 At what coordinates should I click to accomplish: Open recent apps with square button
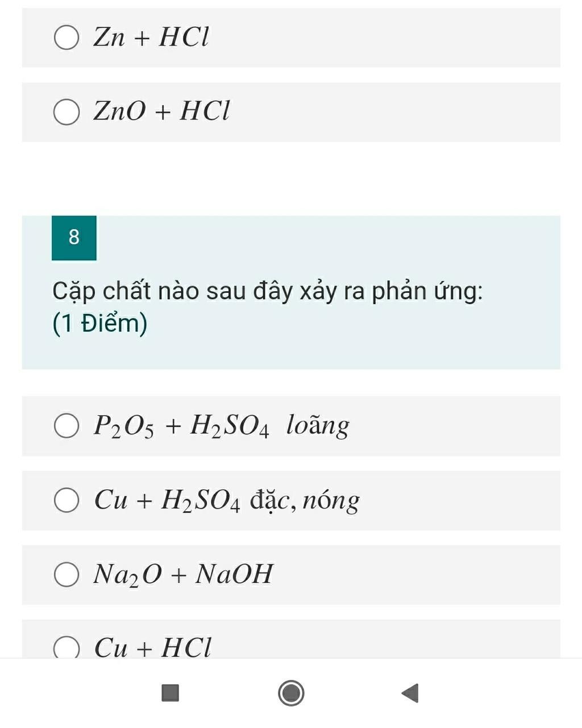(171, 693)
